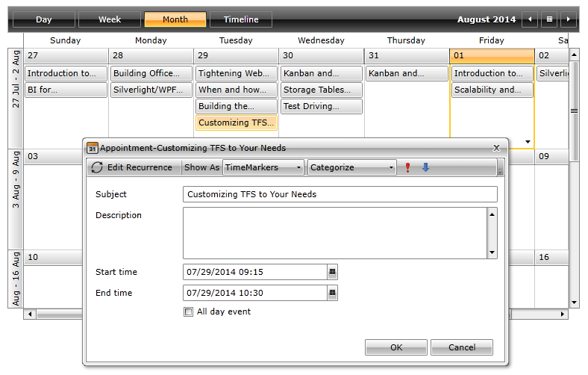
Task: Open TimeMarkers Show As dropdown
Action: pos(263,167)
